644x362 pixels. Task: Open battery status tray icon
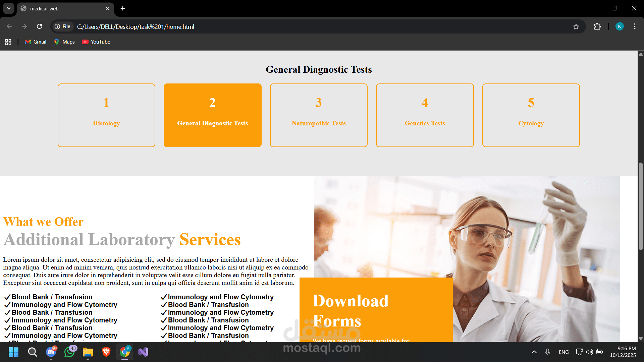(x=600, y=352)
